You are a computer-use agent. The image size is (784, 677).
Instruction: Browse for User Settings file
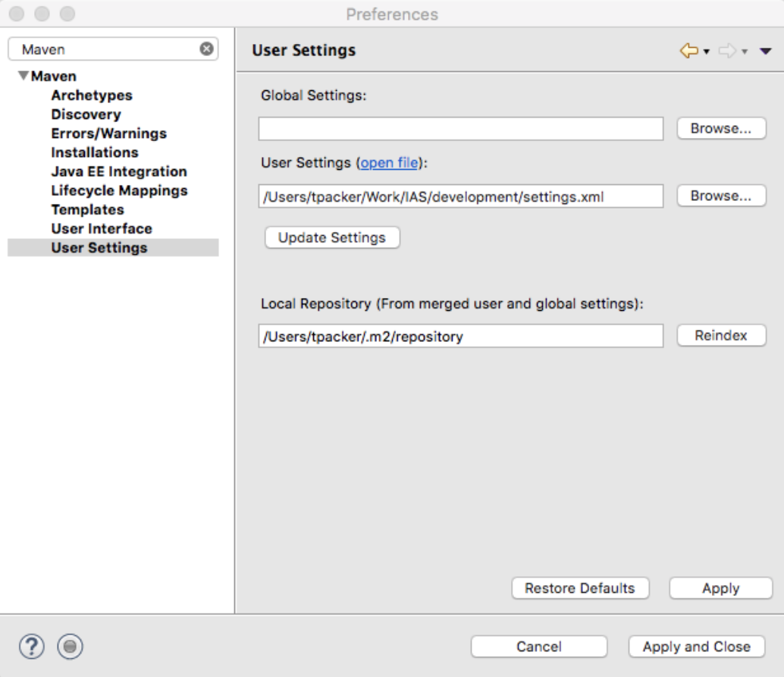[x=721, y=196]
